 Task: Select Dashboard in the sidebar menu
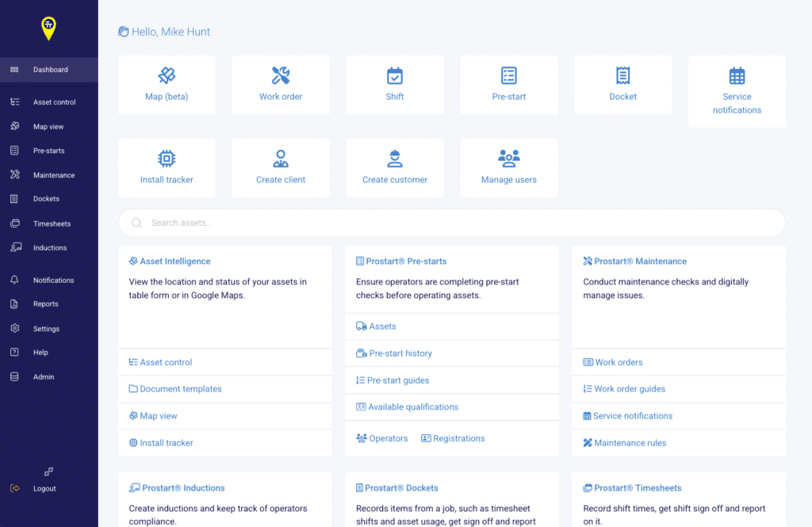click(x=48, y=70)
